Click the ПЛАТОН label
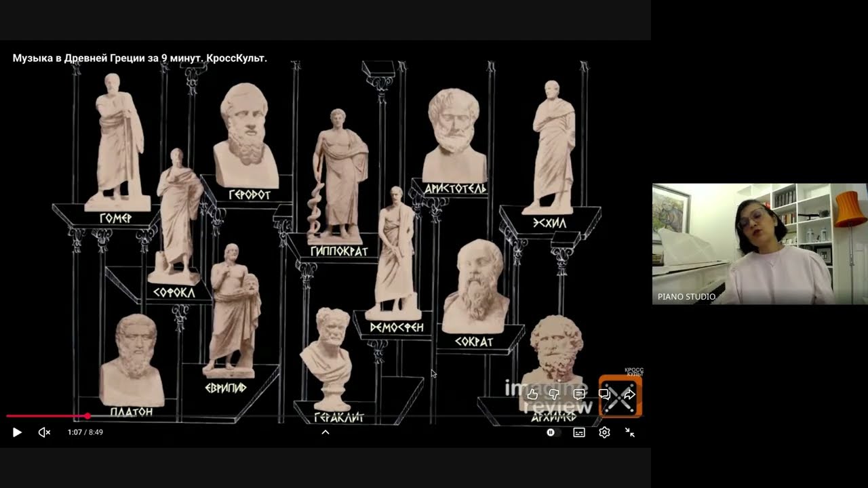This screenshot has width=868, height=488. pyautogui.click(x=132, y=411)
